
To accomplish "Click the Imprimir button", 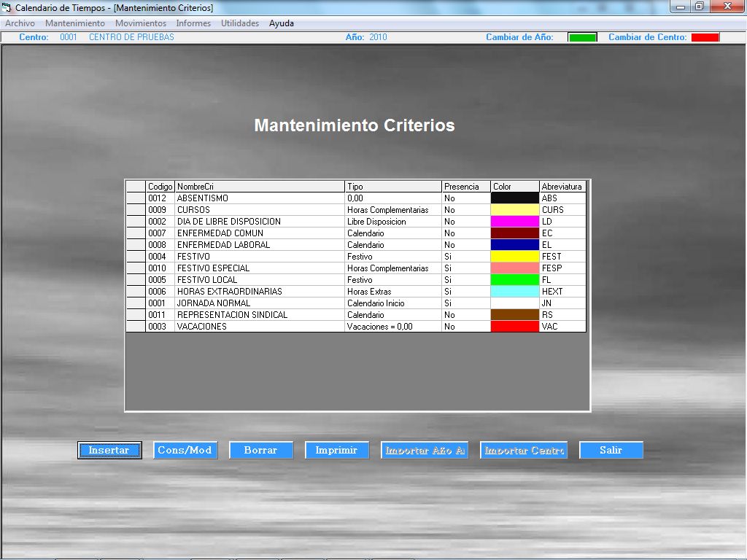I will (336, 450).
